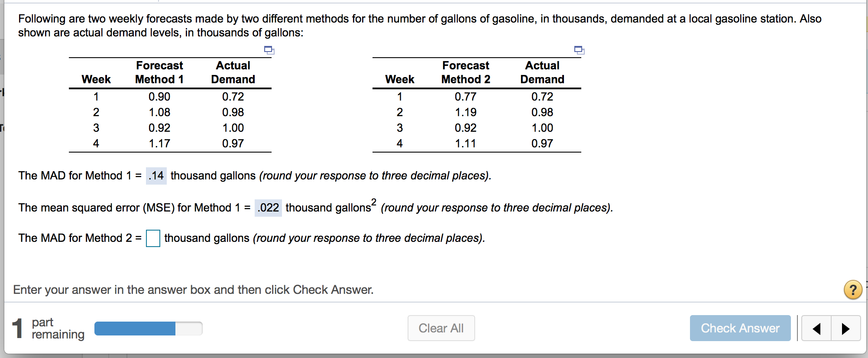Click the left navigation arrow

[816, 329]
